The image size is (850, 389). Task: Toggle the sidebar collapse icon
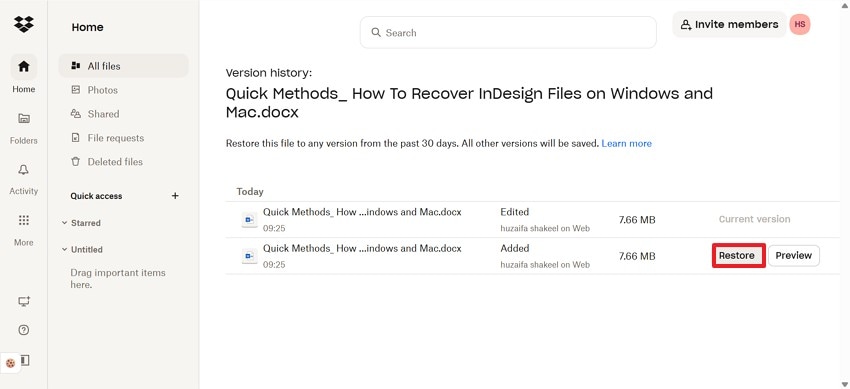pyautogui.click(x=26, y=360)
